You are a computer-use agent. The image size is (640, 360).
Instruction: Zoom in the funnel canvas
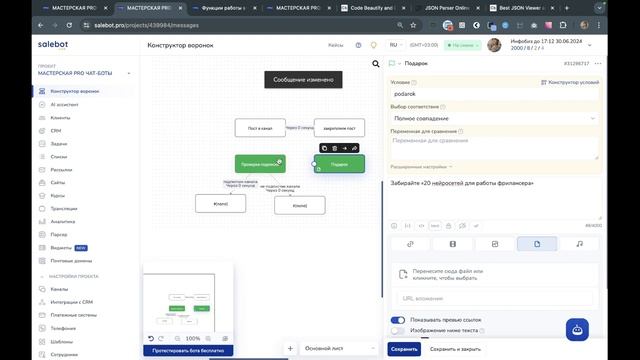tap(208, 338)
